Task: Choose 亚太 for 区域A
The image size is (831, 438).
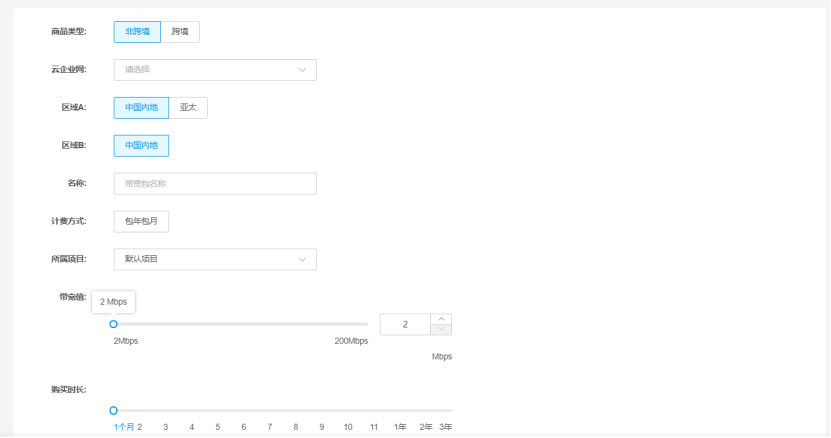Action: tap(188, 108)
